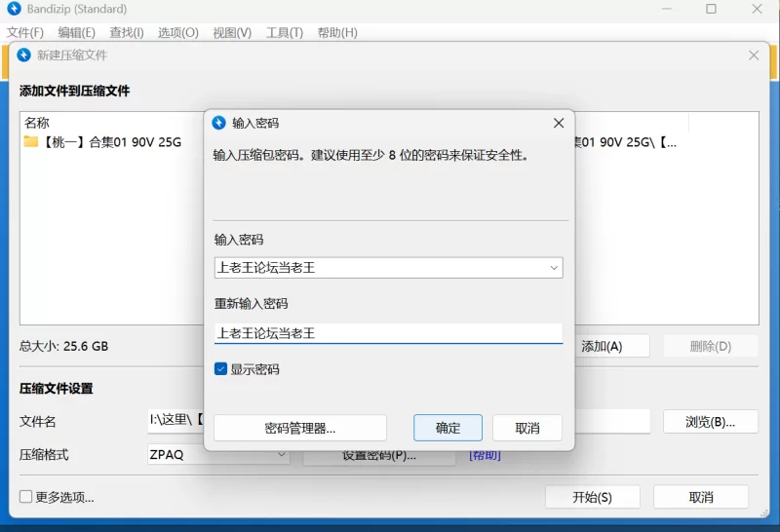Image resolution: width=780 pixels, height=532 pixels.
Task: Open the [帮助] link
Action: (x=485, y=455)
